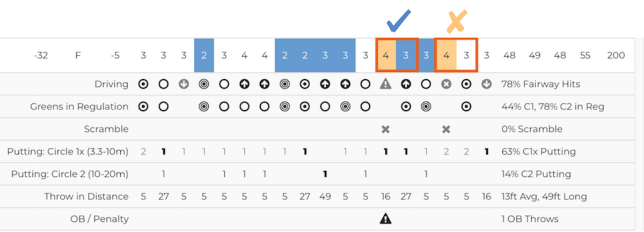Select the Throw in Distance row label

tap(86, 197)
